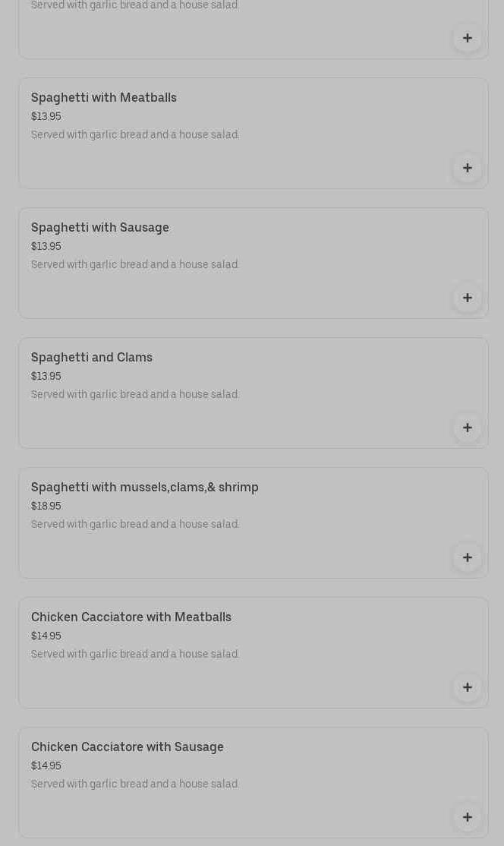504x846 pixels.
Task: Add Chicken Cacciatore with Meatballs via plus icon
Action: [x=468, y=687]
